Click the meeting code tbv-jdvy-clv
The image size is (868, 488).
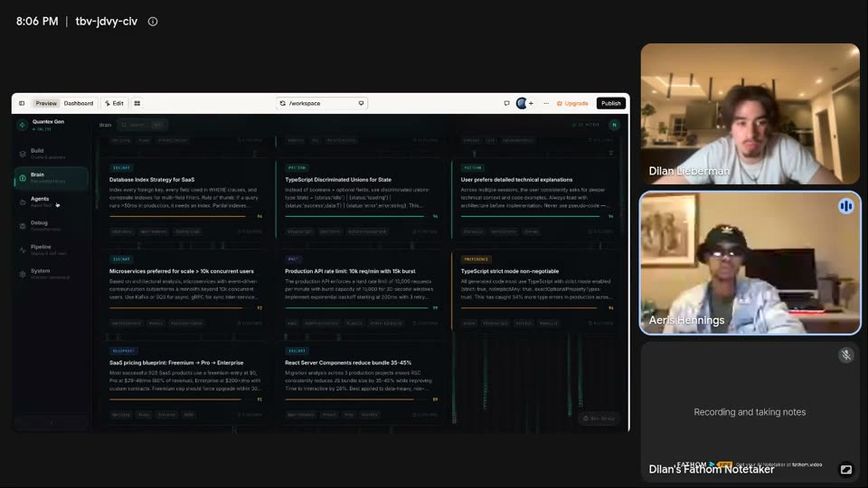107,22
